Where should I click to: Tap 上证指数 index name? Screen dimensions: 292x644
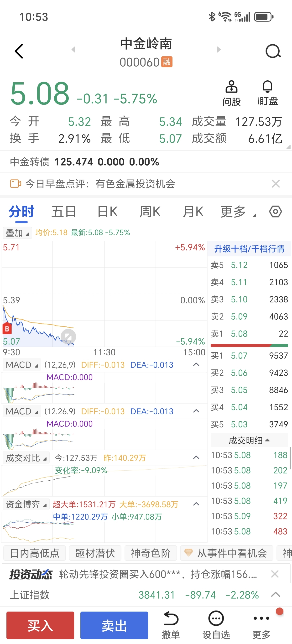coord(30,595)
